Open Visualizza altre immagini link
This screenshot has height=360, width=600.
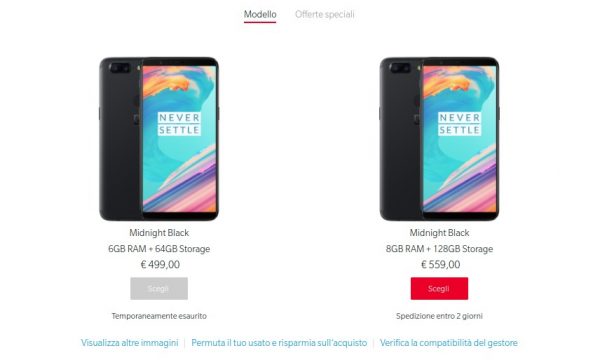tap(130, 343)
